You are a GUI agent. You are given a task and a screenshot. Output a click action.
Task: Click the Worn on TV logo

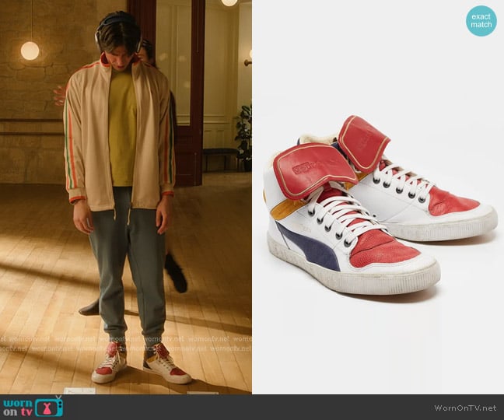click(33, 407)
